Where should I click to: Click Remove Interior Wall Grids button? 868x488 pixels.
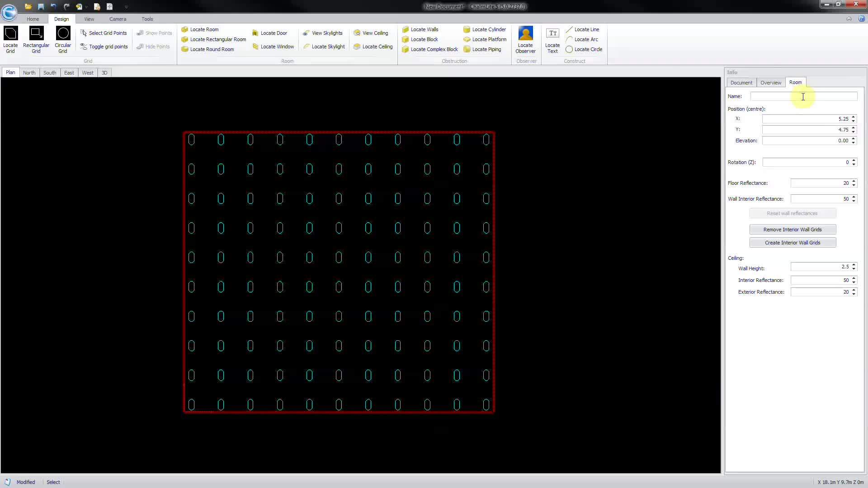click(x=793, y=230)
